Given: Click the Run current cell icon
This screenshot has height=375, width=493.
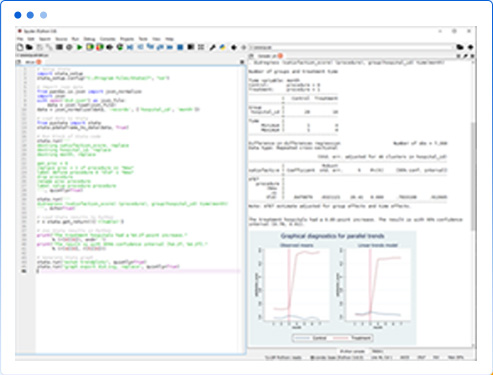Looking at the screenshot, I should pyautogui.click(x=90, y=47).
